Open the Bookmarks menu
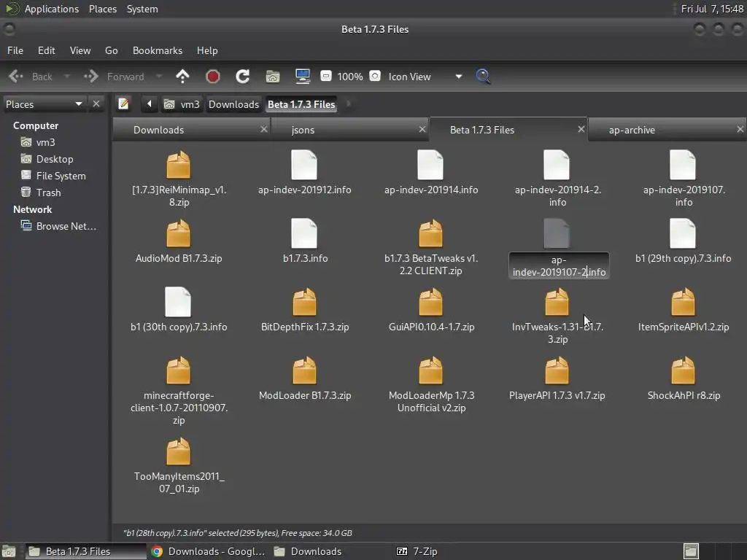Viewport: 747px width, 560px height. tap(158, 50)
